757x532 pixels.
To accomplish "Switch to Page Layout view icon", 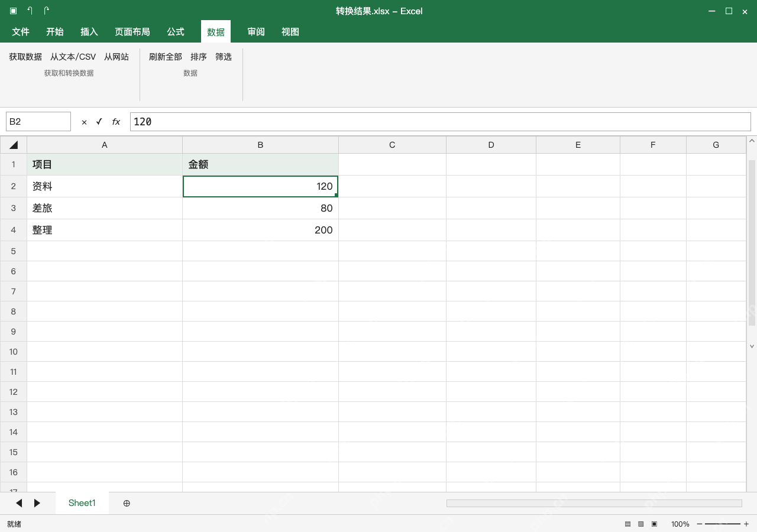I will pyautogui.click(x=641, y=524).
